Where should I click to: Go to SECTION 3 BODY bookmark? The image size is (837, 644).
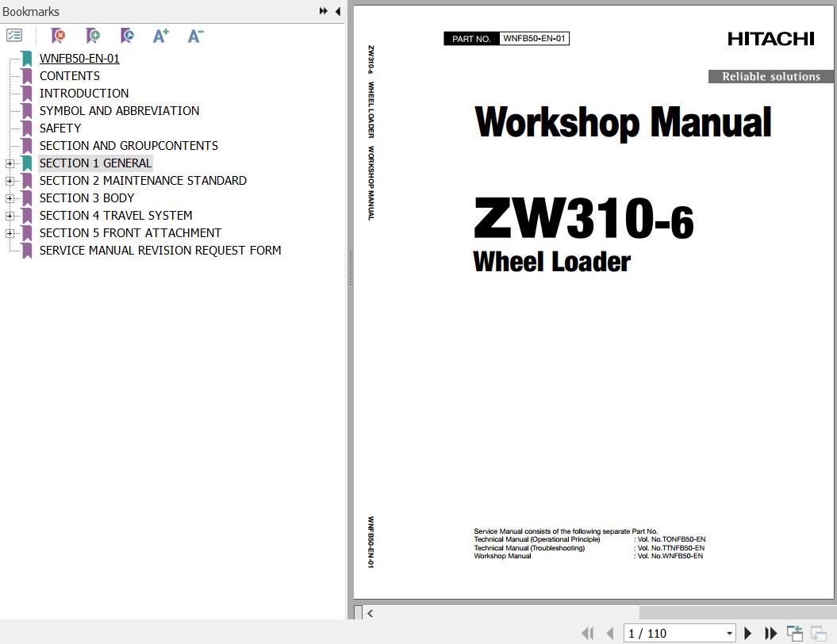(86, 198)
